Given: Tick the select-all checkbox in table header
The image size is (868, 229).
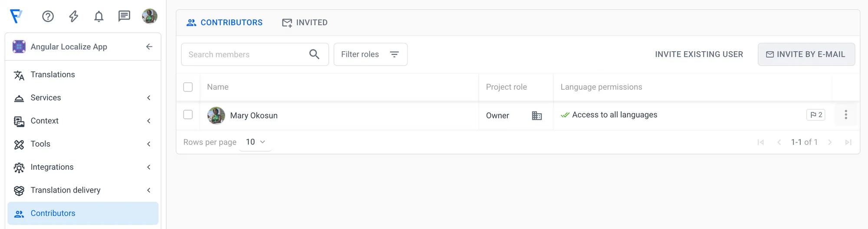Looking at the screenshot, I should pos(188,87).
